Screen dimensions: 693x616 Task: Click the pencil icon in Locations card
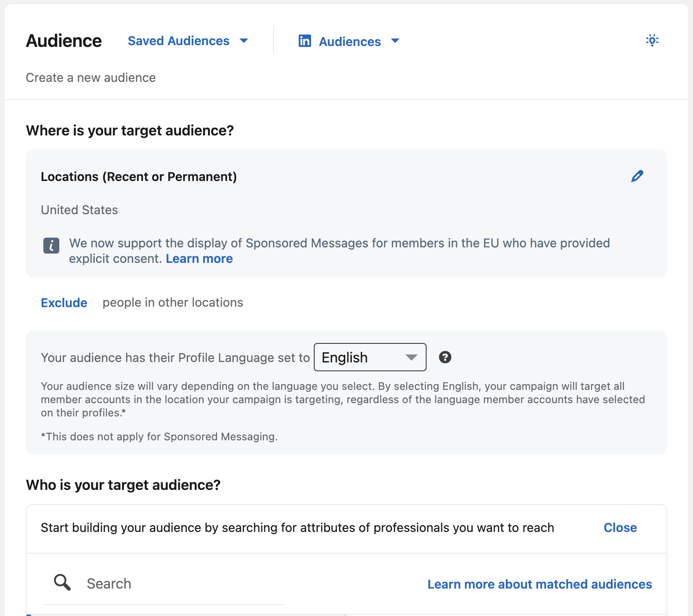[x=637, y=176]
